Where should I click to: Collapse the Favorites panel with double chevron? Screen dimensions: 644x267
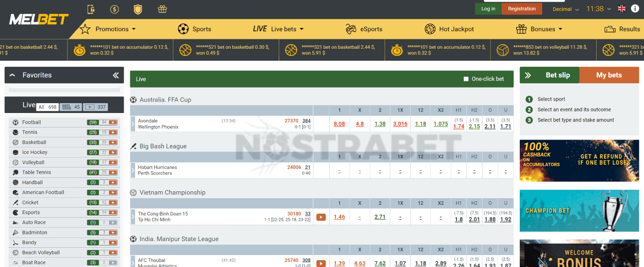[116, 75]
